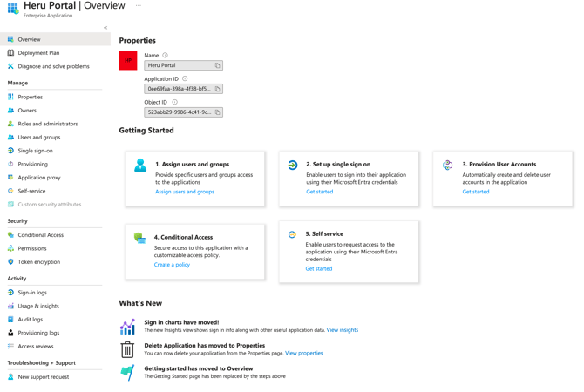Open Single sign-on in the sidebar
This screenshot has height=392, width=584.
[35, 151]
